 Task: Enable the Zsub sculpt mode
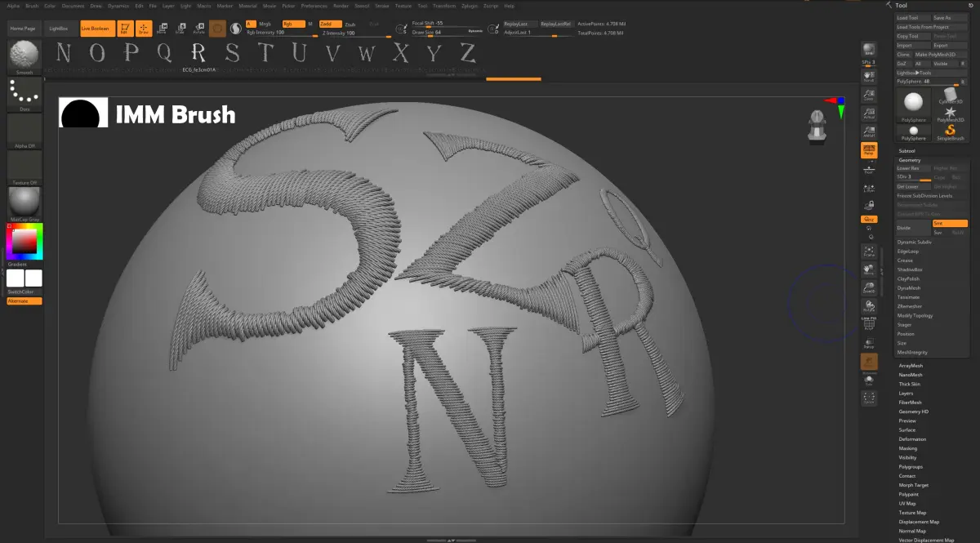tap(350, 24)
